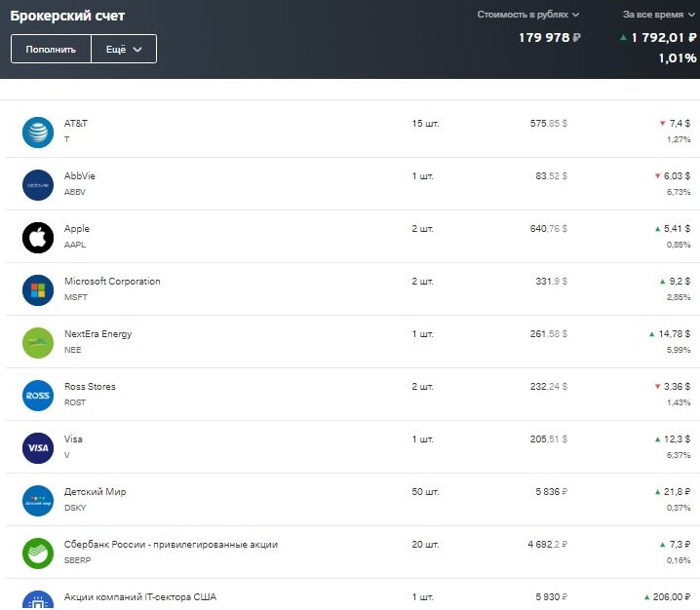The height and width of the screenshot is (610, 700).
Task: Click the 261,58 $ NextEra value
Action: pyautogui.click(x=549, y=334)
